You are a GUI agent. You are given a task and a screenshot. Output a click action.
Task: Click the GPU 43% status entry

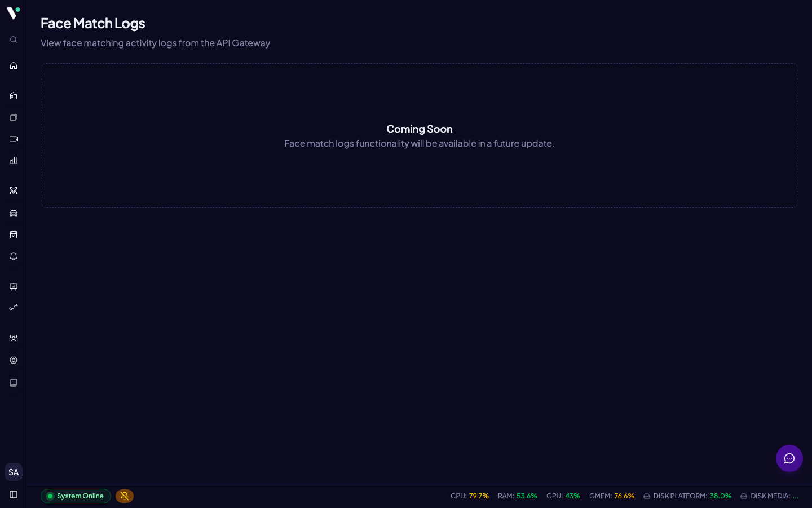(x=563, y=496)
